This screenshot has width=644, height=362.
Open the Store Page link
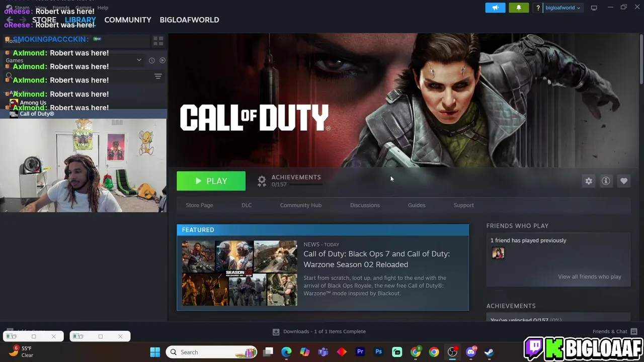199,205
